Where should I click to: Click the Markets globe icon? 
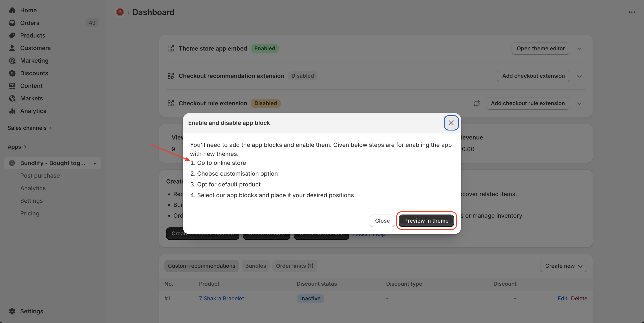(12, 98)
